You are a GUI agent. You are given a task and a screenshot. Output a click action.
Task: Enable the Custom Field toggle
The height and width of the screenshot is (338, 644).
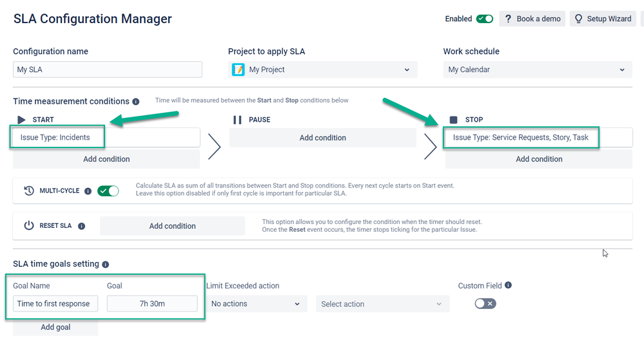[485, 303]
